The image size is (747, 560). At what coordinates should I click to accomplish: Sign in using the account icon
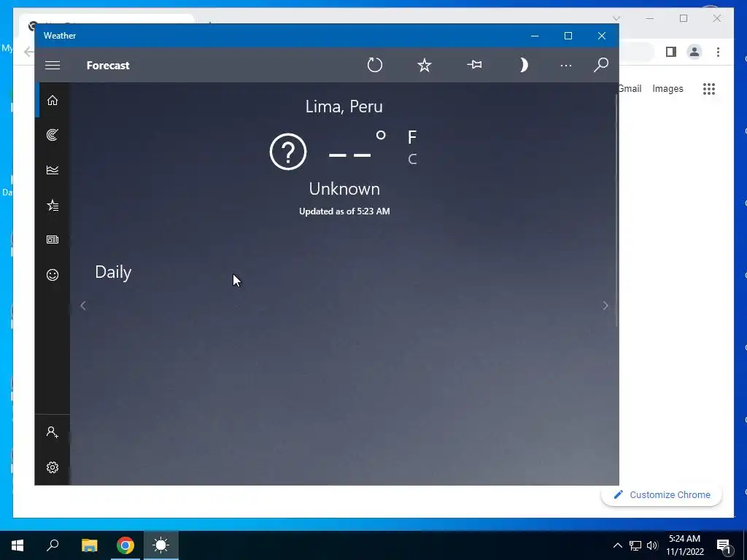tap(53, 432)
